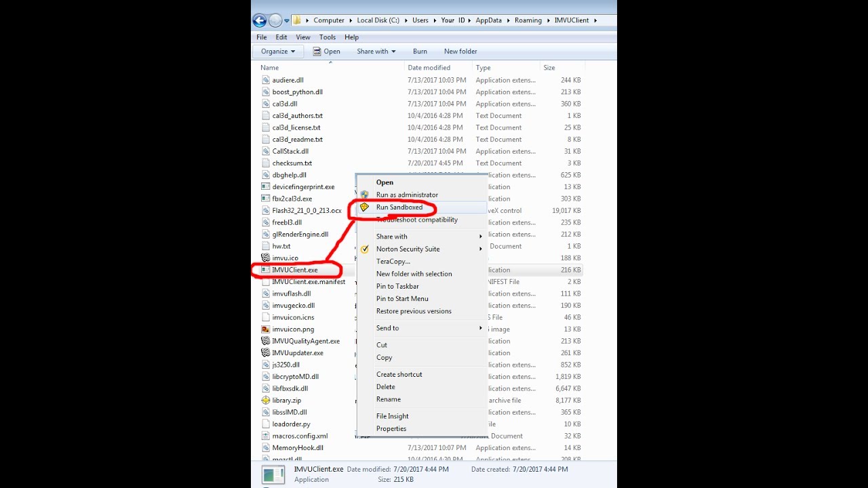This screenshot has height=488, width=868.
Task: Expand the Norton Security Suite submenu arrow
Action: [481, 249]
